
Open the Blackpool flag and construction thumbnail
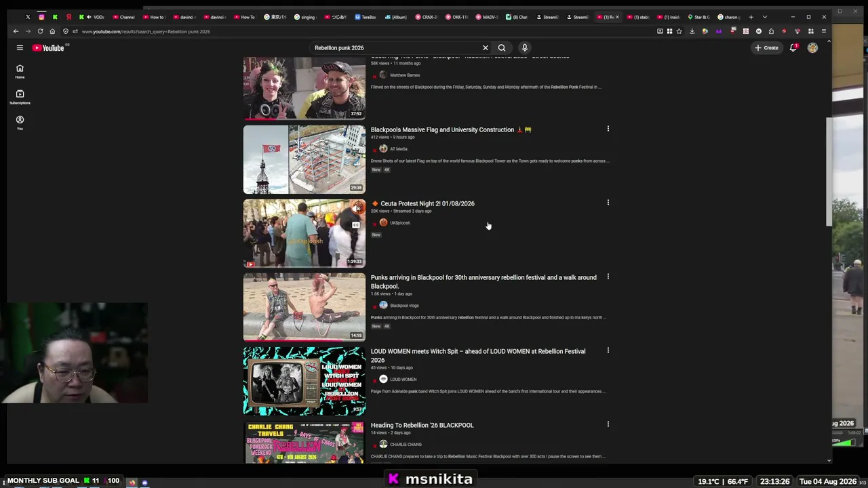pos(304,159)
